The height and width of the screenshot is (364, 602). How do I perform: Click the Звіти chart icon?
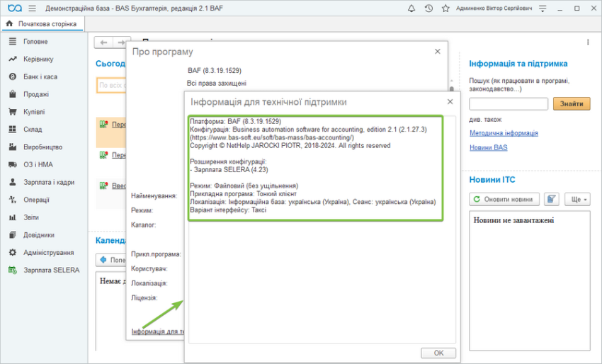click(x=13, y=217)
